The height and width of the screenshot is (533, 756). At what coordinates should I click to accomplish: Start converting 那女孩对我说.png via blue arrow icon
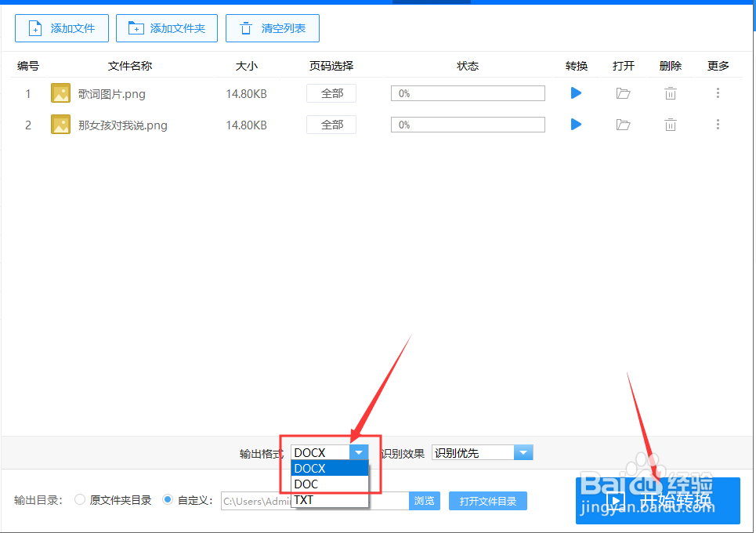(576, 124)
